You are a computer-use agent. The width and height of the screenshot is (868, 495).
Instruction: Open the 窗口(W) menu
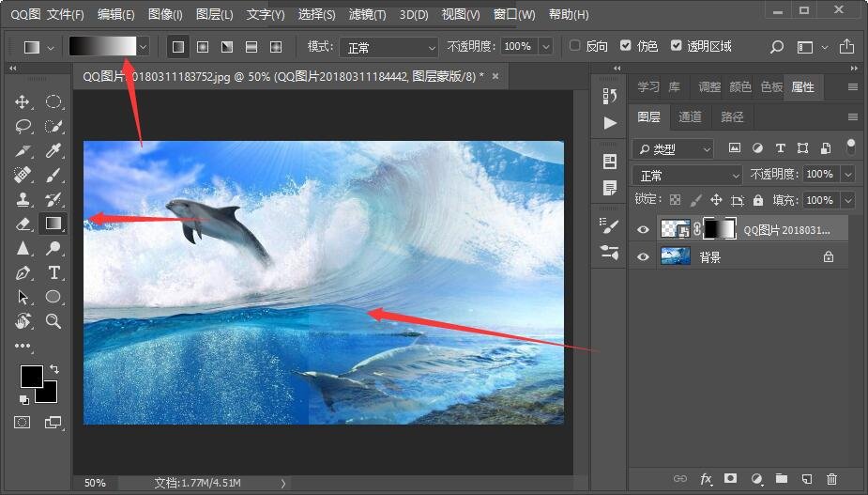(x=514, y=14)
